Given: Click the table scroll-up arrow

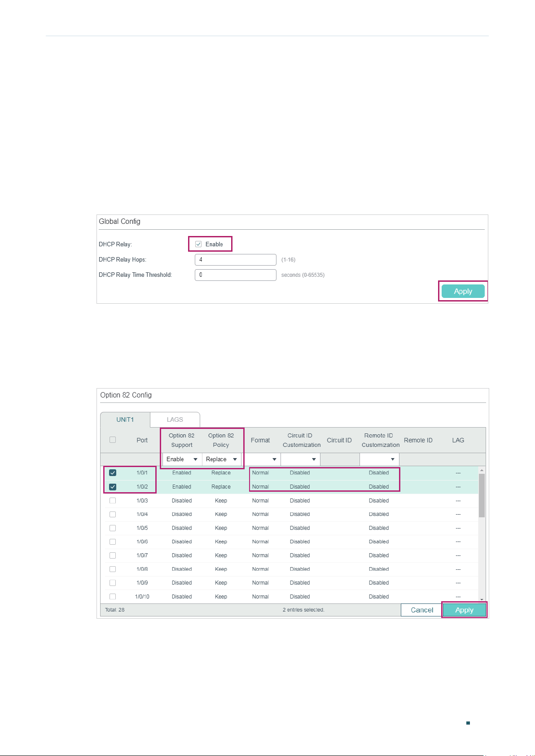Looking at the screenshot, I should (482, 470).
